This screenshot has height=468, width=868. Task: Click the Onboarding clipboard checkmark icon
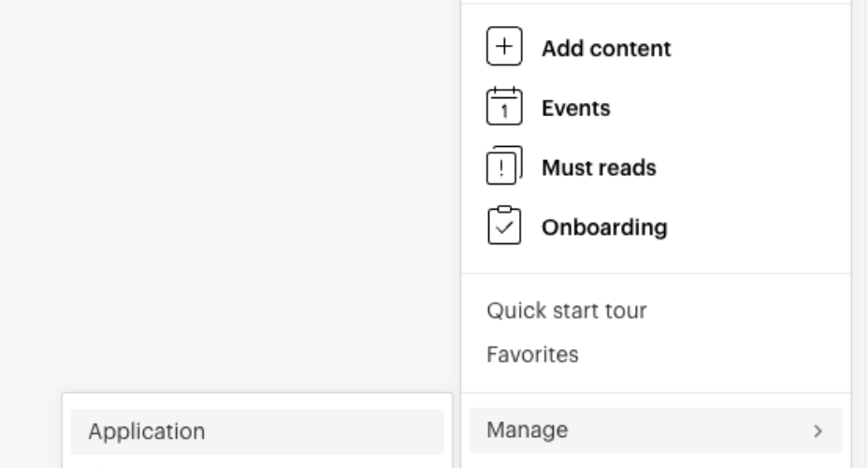tap(504, 226)
